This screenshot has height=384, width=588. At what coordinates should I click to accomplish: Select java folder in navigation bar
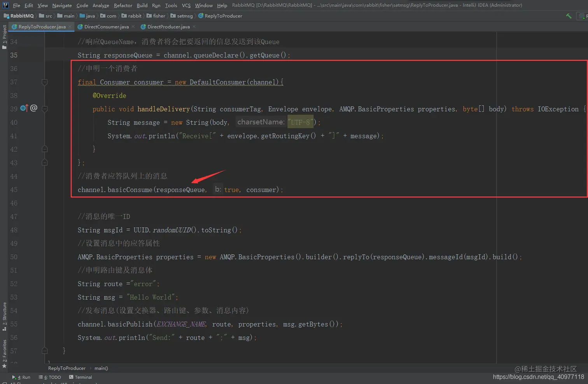pos(87,16)
